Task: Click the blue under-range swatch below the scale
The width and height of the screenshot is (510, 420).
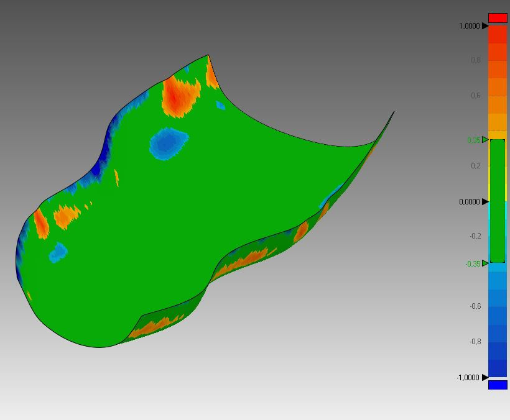Action: (x=498, y=385)
